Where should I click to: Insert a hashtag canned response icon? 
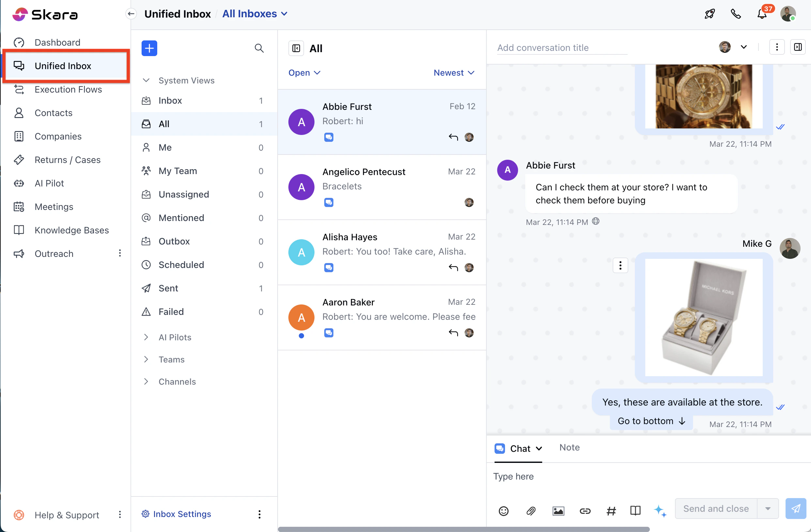(x=611, y=510)
